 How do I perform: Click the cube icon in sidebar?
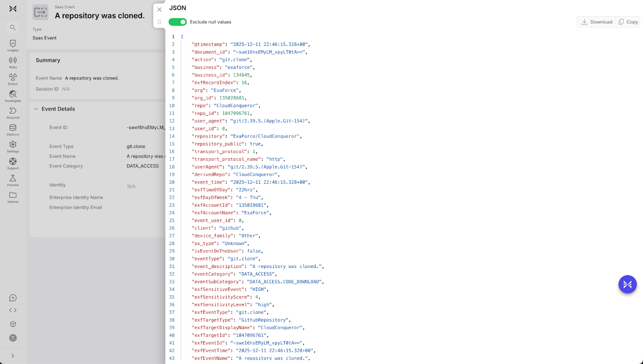coord(13,324)
